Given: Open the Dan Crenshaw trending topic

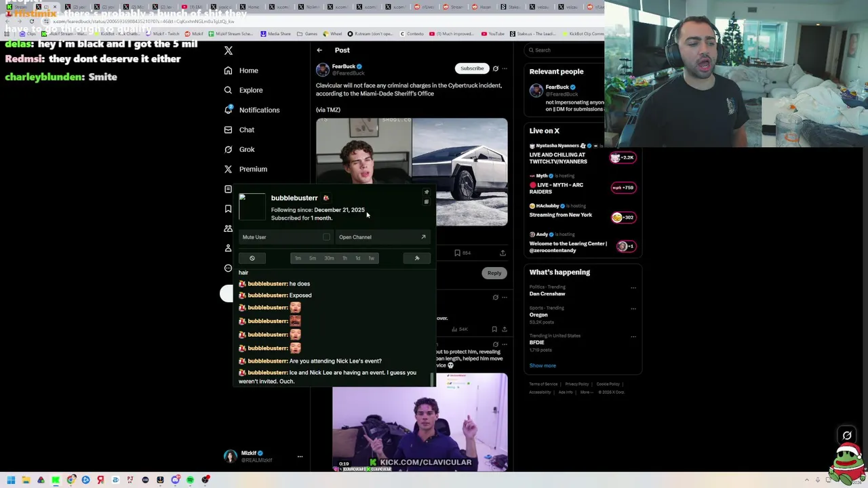Looking at the screenshot, I should pyautogui.click(x=547, y=294).
